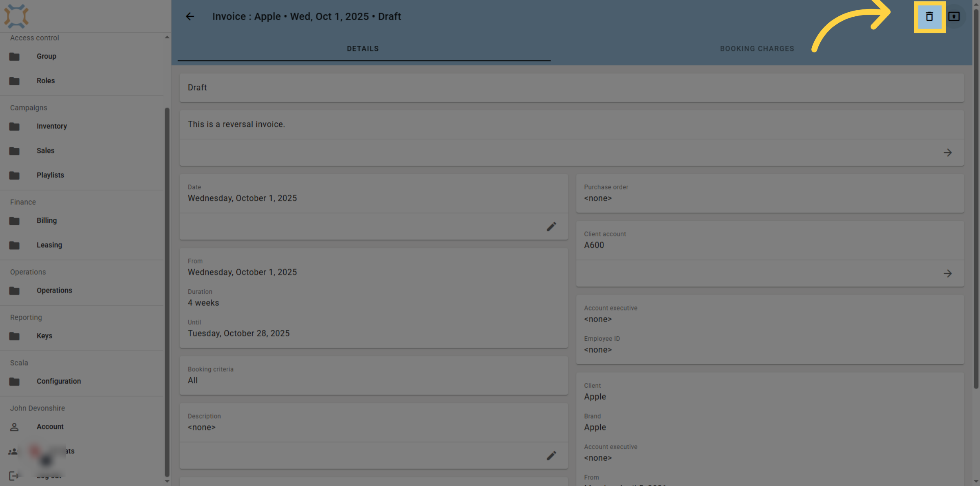Click the Until date 'Tuesday, October 28, 2025'
The image size is (980, 486).
[x=238, y=333]
